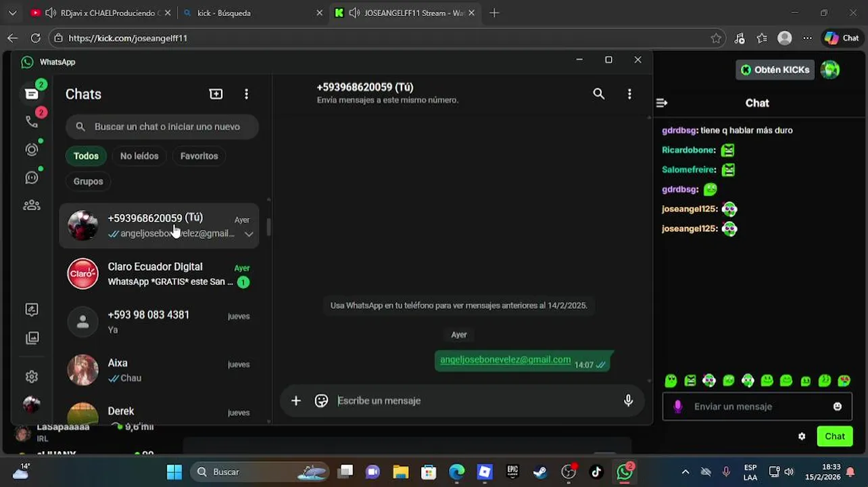The image size is (868, 487).
Task: Click username Salomefreire in Kick chat
Action: click(x=688, y=169)
